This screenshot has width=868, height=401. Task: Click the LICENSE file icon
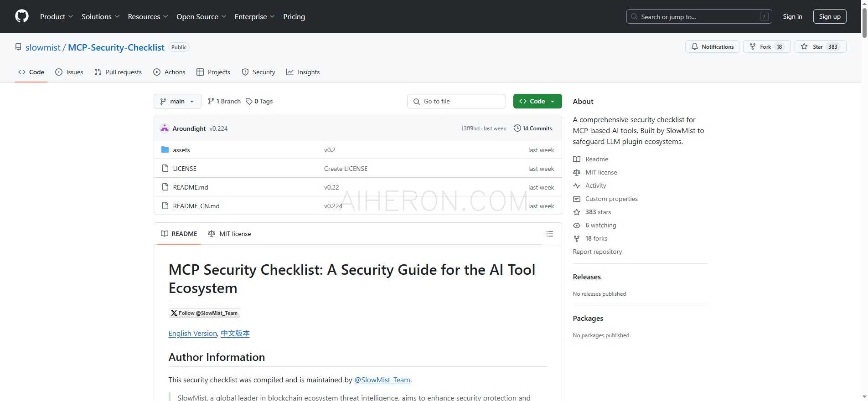point(165,169)
